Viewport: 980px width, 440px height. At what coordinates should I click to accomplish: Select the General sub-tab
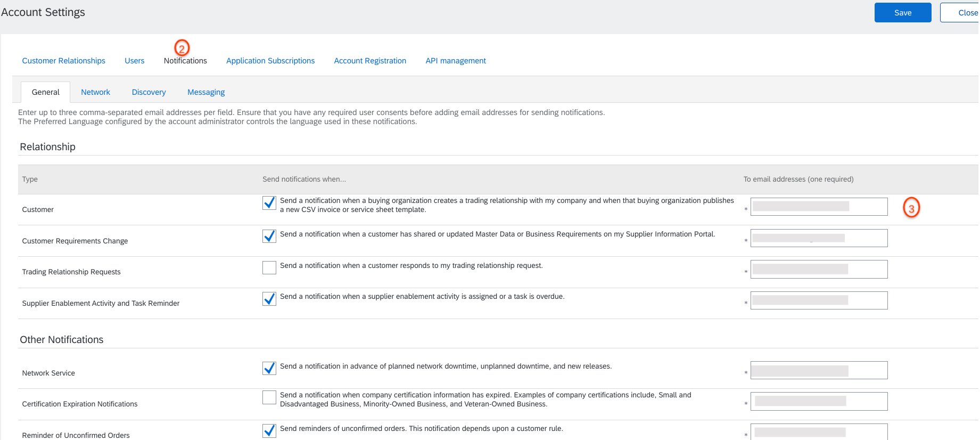[46, 92]
